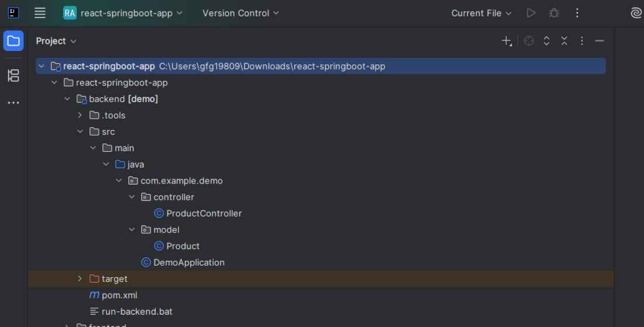The image size is (644, 327).
Task: Expand the target folder chevron
Action: point(80,279)
